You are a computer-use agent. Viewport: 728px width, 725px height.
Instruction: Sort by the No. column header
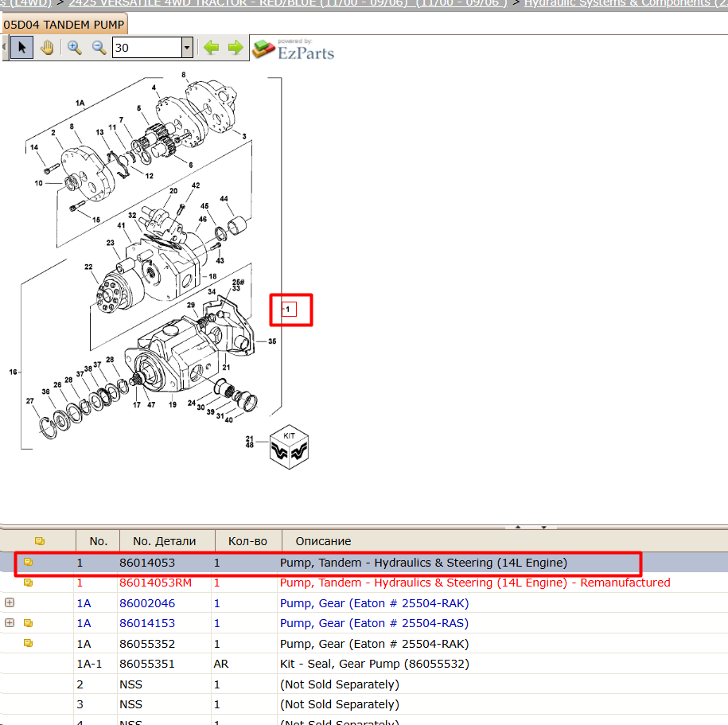pyautogui.click(x=98, y=541)
